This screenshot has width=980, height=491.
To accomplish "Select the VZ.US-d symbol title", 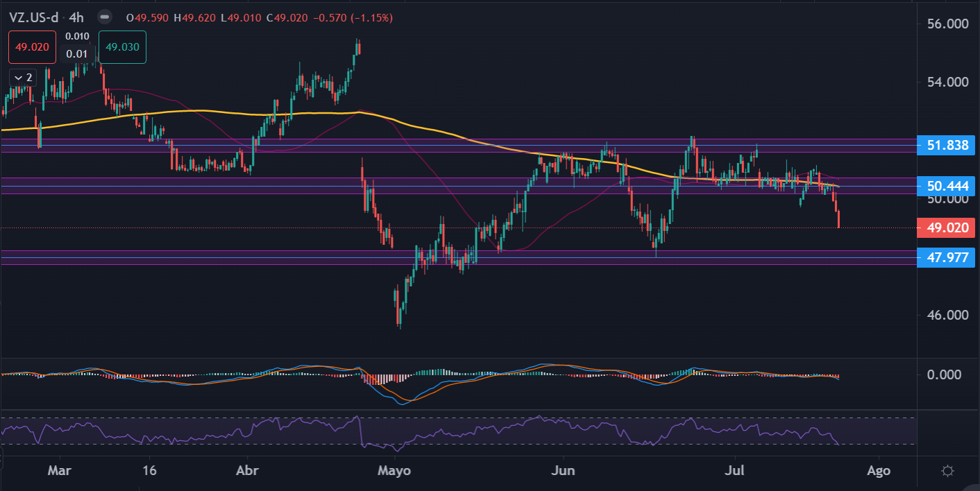I will pyautogui.click(x=34, y=17).
